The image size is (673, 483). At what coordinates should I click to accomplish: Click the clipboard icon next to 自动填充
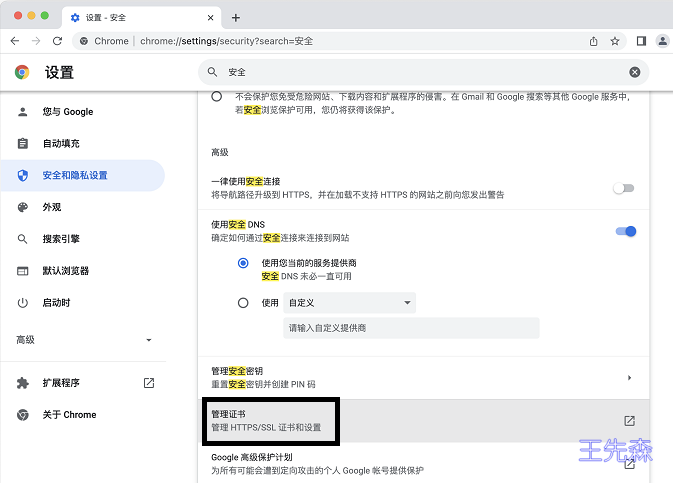coord(22,143)
